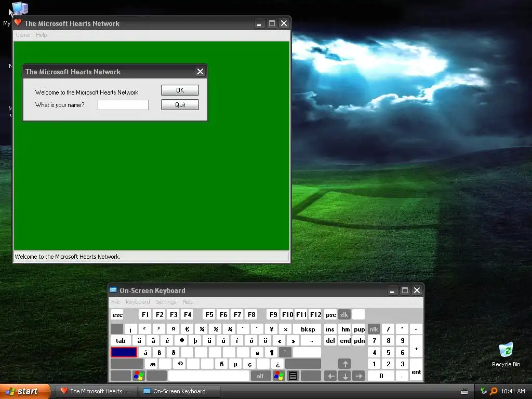This screenshot has height=399, width=532.
Task: Click the ç key
Action: pos(249,364)
